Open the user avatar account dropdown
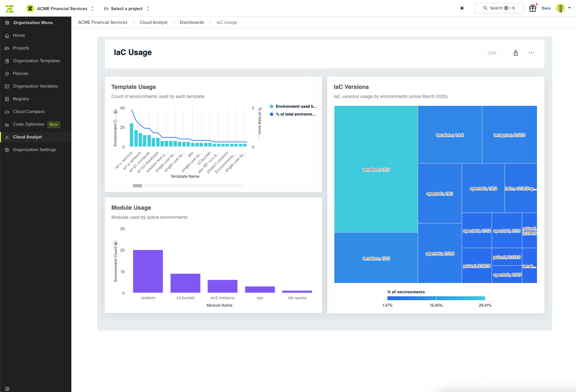Screen dimensions: 576x392 [x=563, y=8]
